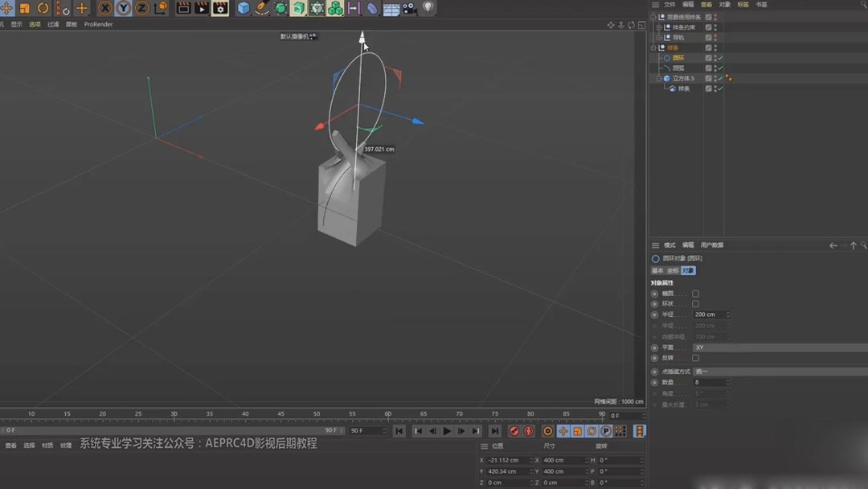868x489 pixels.
Task: Expand the 立方体.5 tree item
Action: tap(658, 77)
